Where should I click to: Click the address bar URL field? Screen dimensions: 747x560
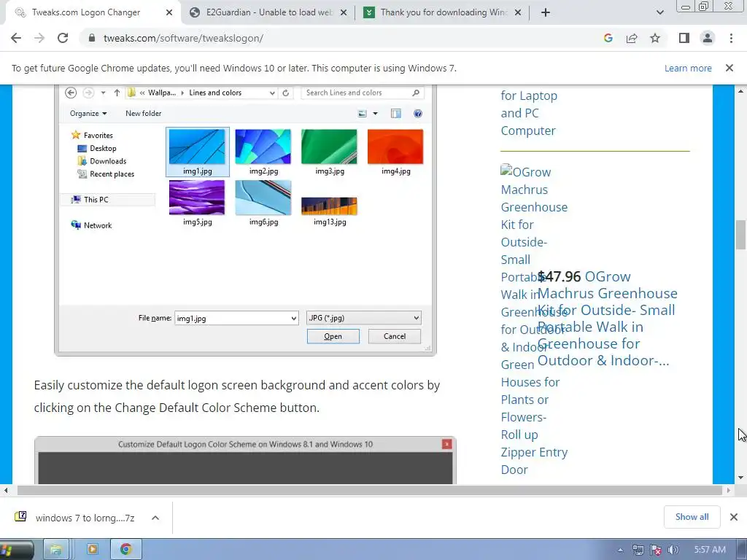click(x=343, y=38)
